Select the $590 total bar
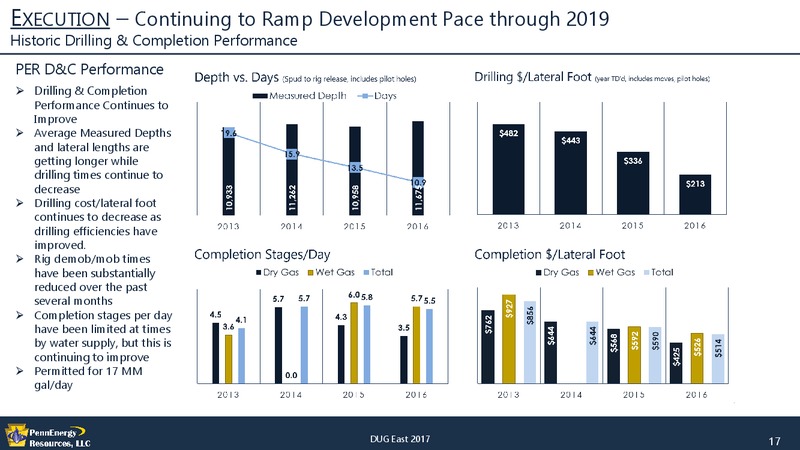 pos(655,355)
